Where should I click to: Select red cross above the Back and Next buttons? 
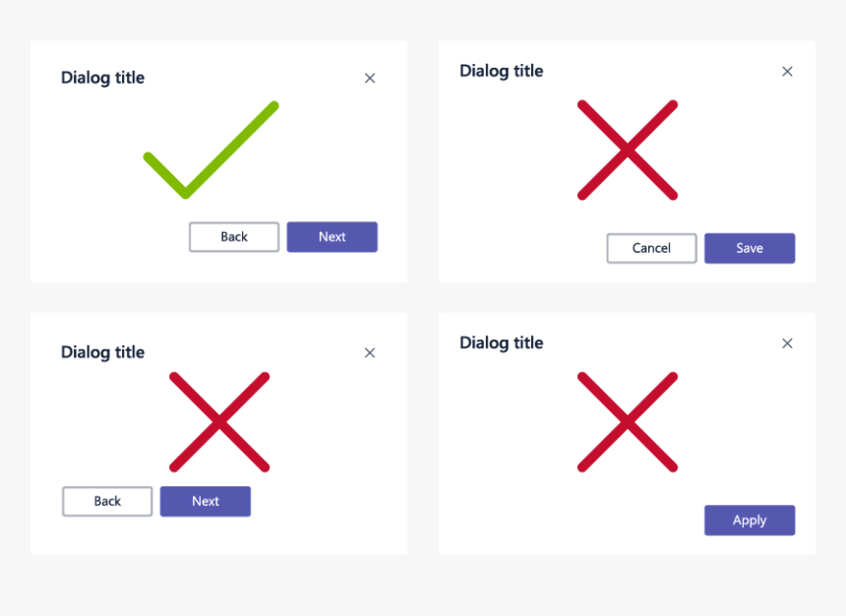pyautogui.click(x=219, y=422)
